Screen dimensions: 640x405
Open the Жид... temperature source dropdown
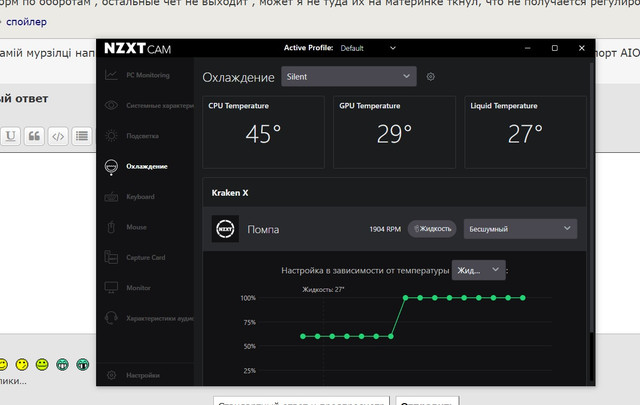pyautogui.click(x=478, y=270)
